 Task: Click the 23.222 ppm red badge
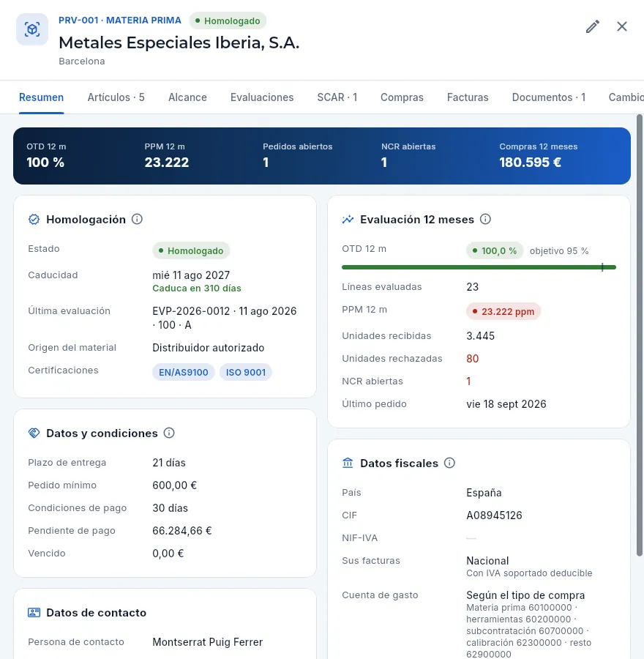click(x=503, y=311)
